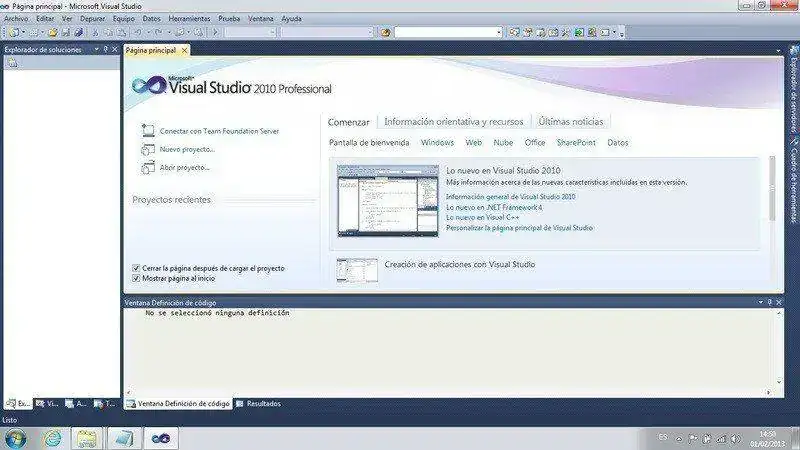Open Información general de Visual Studio 2010 link

coord(511,196)
